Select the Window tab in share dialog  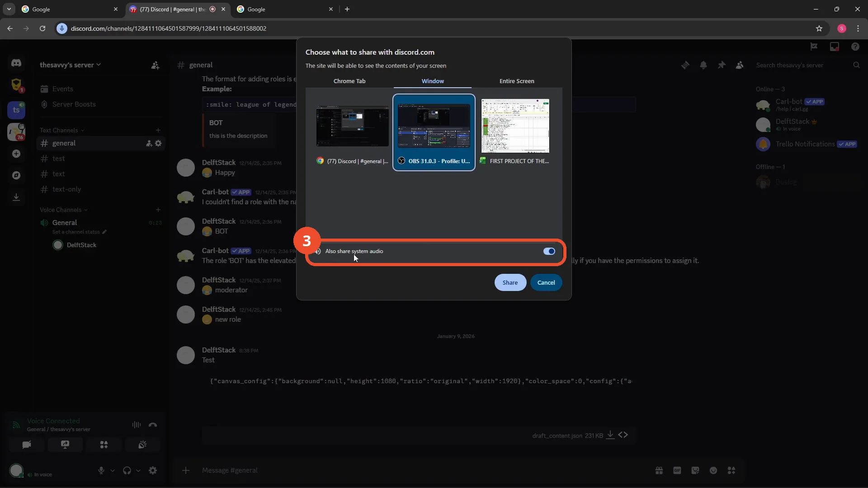click(433, 81)
